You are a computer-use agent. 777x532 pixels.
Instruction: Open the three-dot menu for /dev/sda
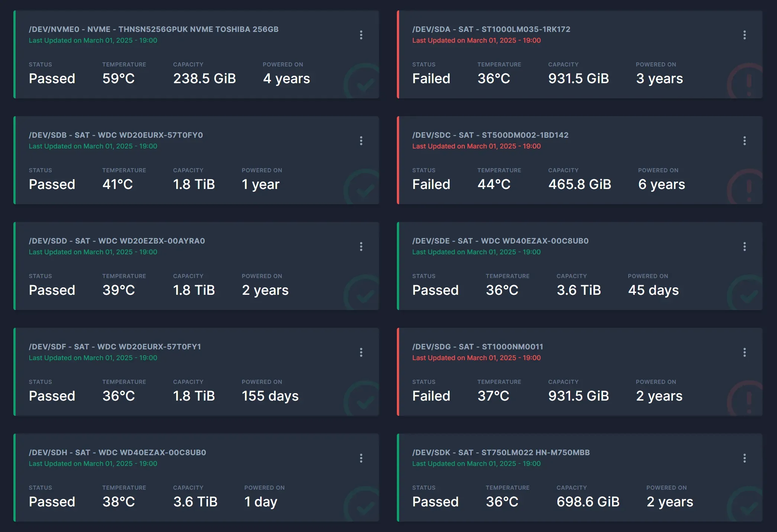[x=745, y=35]
